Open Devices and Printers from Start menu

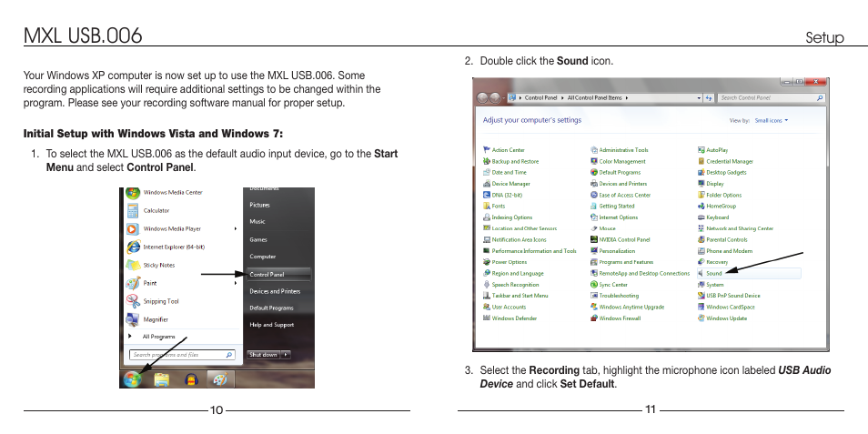[275, 291]
